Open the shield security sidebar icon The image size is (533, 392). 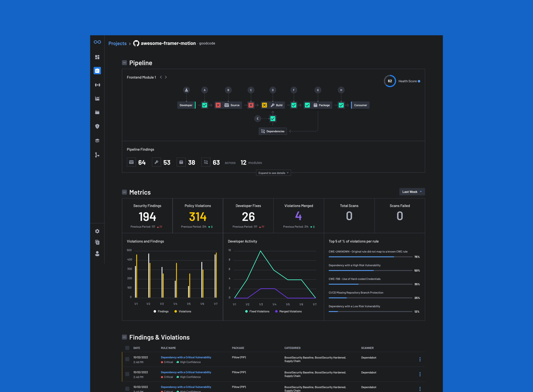pos(97,126)
